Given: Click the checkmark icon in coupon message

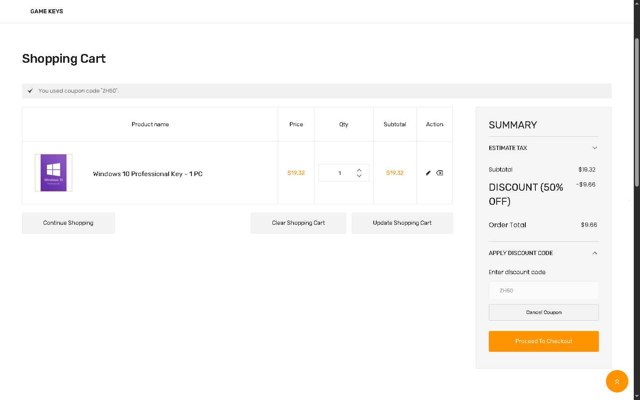Looking at the screenshot, I should pyautogui.click(x=30, y=91).
